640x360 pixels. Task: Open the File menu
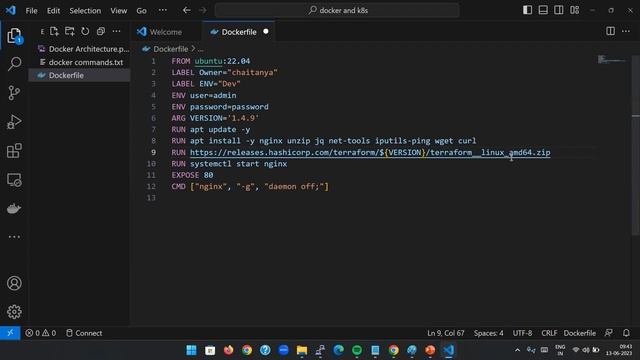click(31, 11)
